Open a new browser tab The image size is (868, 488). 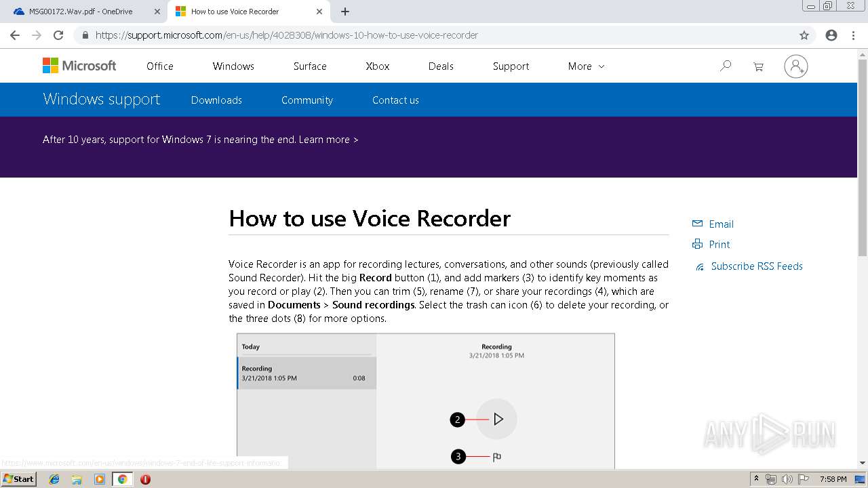pos(345,12)
